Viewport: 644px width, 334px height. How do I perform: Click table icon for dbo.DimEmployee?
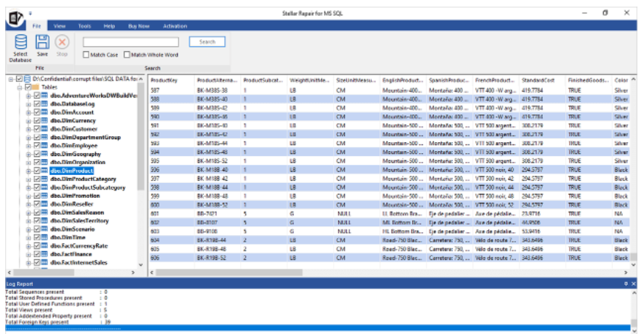coord(44,146)
